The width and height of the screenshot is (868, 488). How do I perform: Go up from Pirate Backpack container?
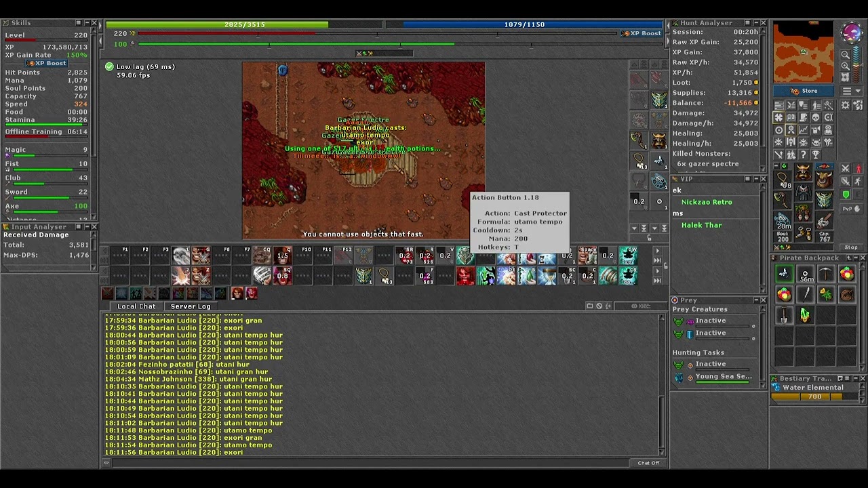click(x=849, y=258)
